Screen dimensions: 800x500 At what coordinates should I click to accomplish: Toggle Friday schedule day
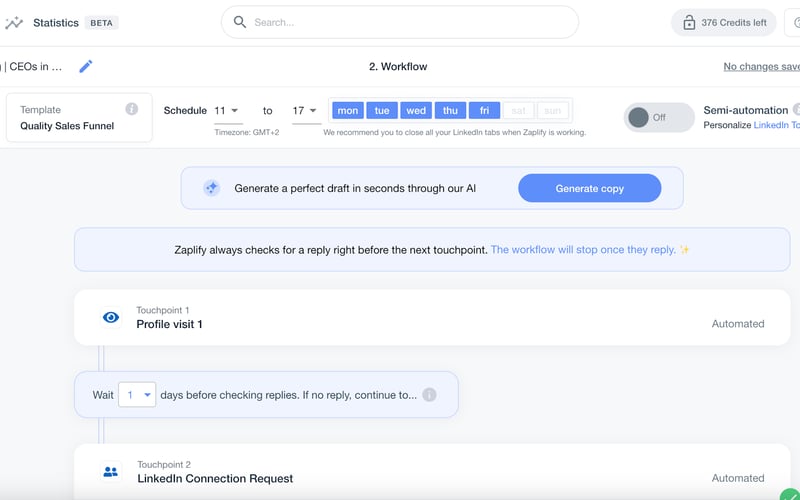[x=484, y=111]
